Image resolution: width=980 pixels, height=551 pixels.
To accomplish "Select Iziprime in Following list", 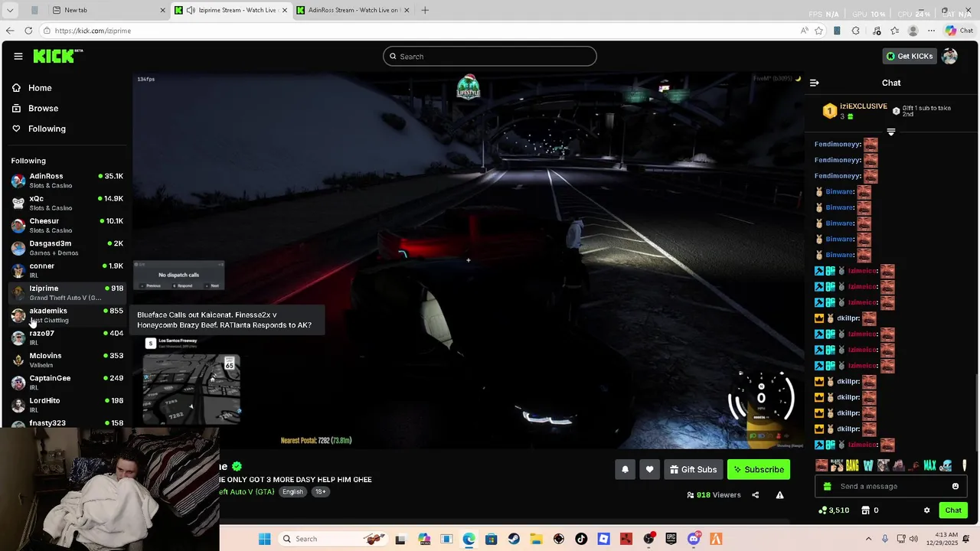I will pos(67,292).
